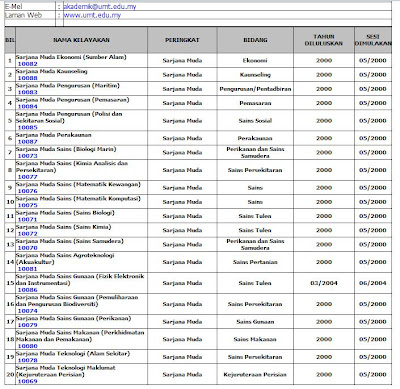400x389 pixels.
Task: Click the NAMA KELAYAKAN column header
Action: click(81, 40)
